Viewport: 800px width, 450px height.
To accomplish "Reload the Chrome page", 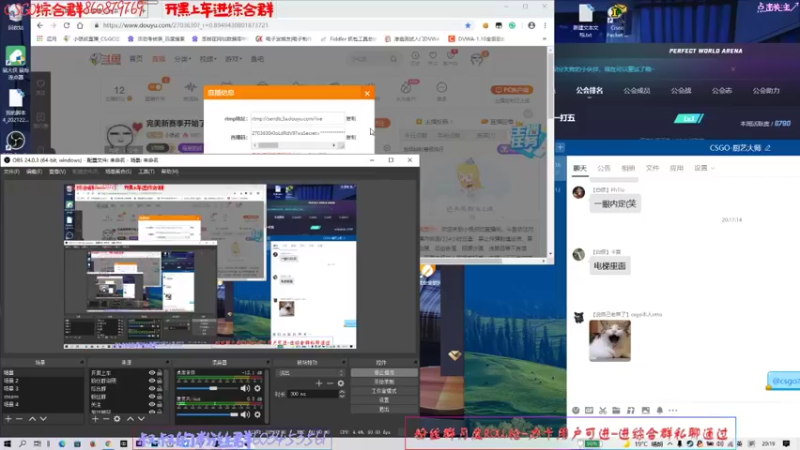I will [66, 25].
